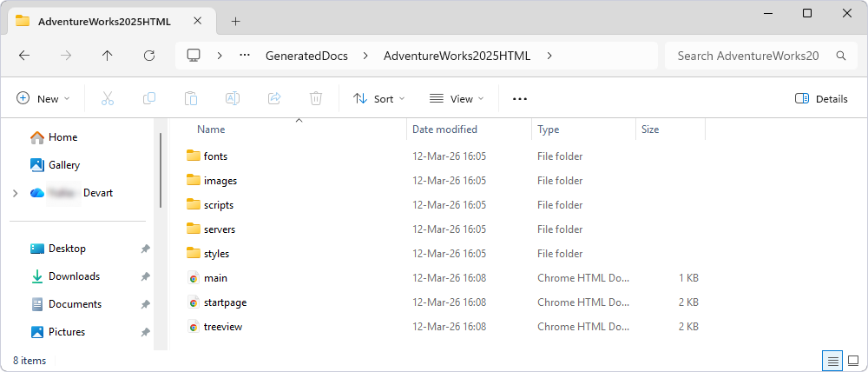Switch to large thumbnails view icon
The height and width of the screenshot is (372, 868).
pyautogui.click(x=852, y=361)
